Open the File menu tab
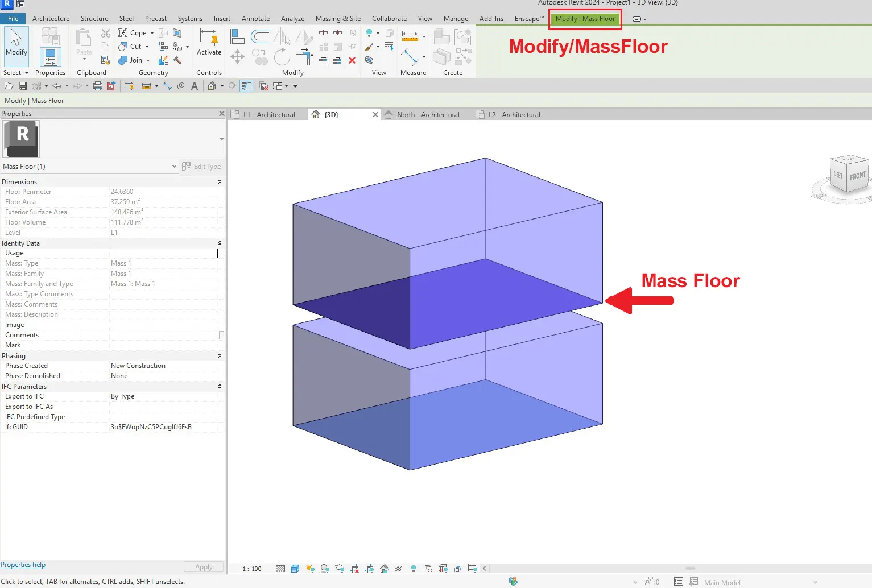Image resolution: width=872 pixels, height=588 pixels. [x=13, y=19]
